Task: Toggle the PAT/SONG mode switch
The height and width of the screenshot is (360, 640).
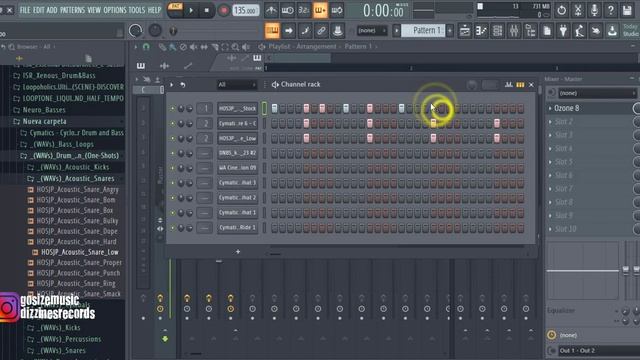Action: tap(175, 10)
